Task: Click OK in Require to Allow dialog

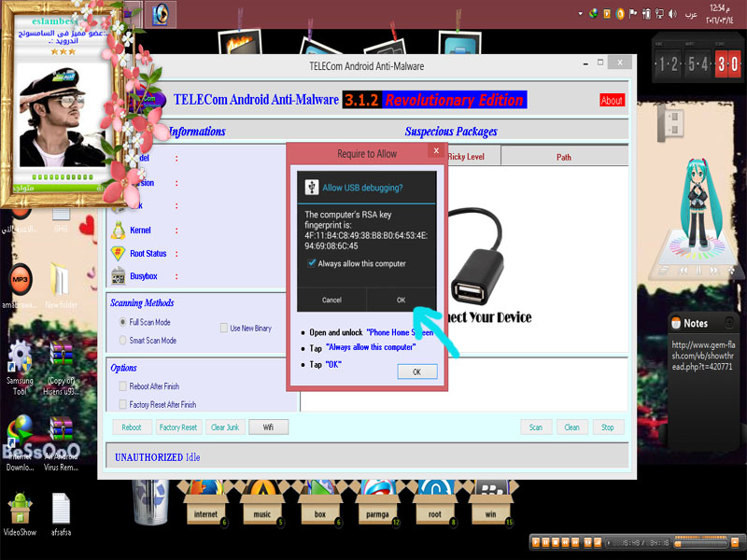Action: [x=416, y=371]
